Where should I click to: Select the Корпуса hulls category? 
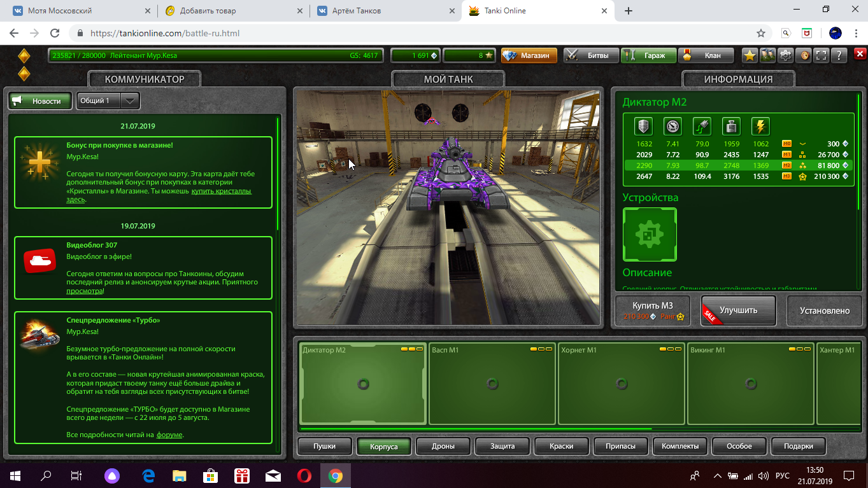384,446
